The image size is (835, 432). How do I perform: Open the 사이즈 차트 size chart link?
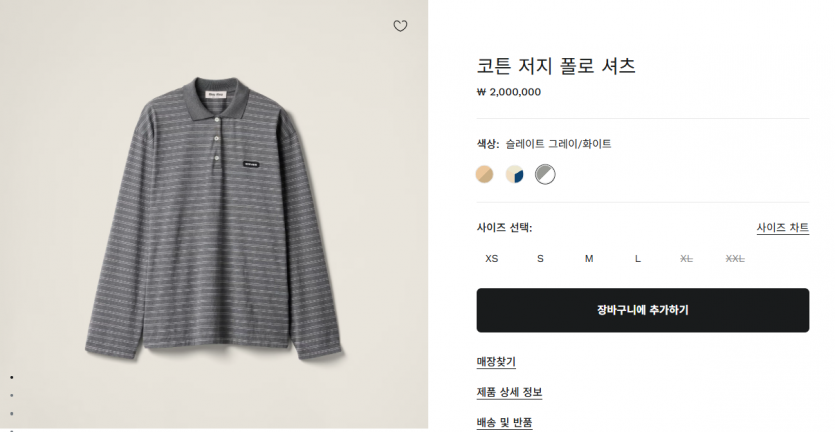782,228
